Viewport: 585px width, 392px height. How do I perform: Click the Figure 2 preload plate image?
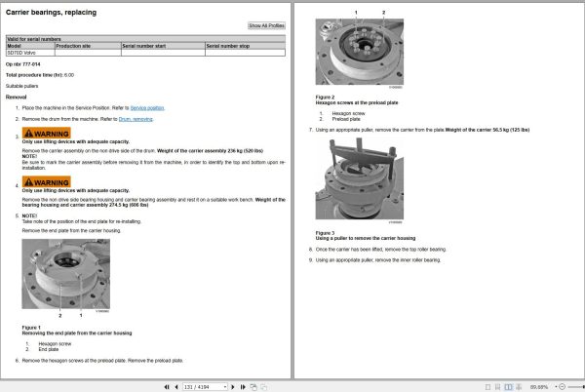[x=359, y=52]
